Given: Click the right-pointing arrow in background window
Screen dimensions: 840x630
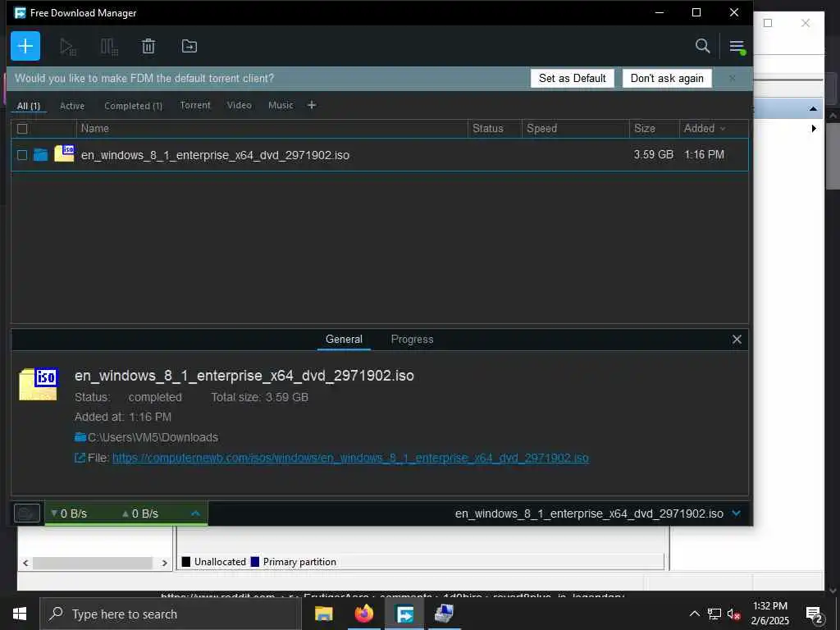Looking at the screenshot, I should tap(814, 129).
